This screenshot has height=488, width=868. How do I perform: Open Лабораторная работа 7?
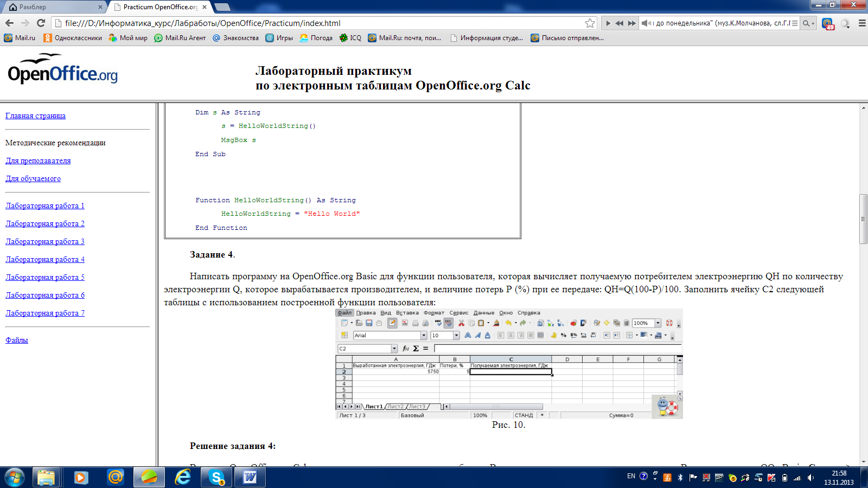point(45,313)
